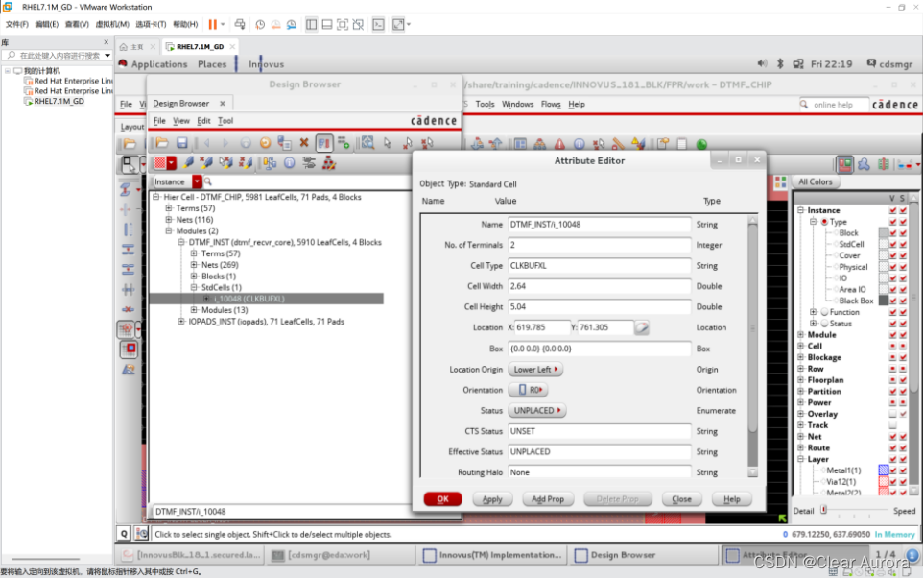Viewport: 924px width, 578px height.
Task: Select the Status radio button
Action: tap(824, 324)
